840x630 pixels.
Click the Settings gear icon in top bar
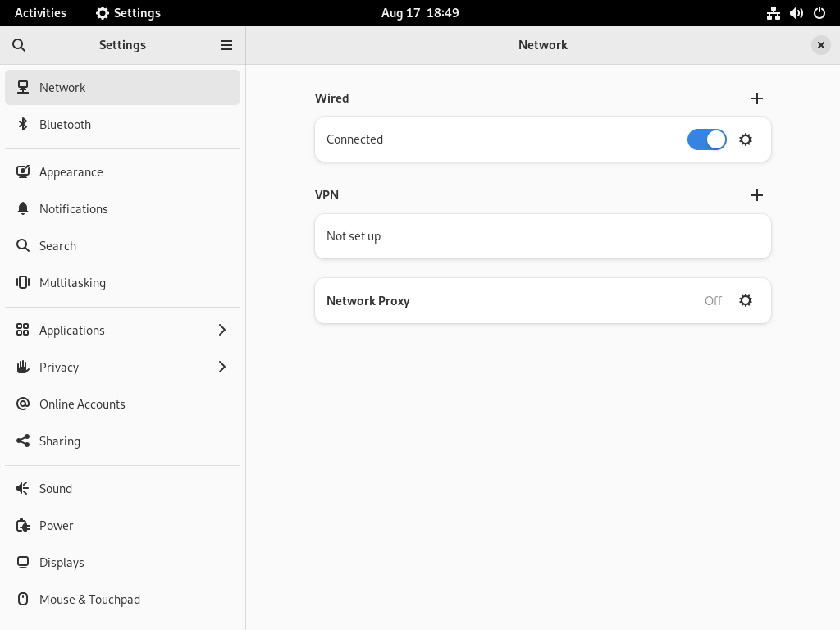coord(102,13)
